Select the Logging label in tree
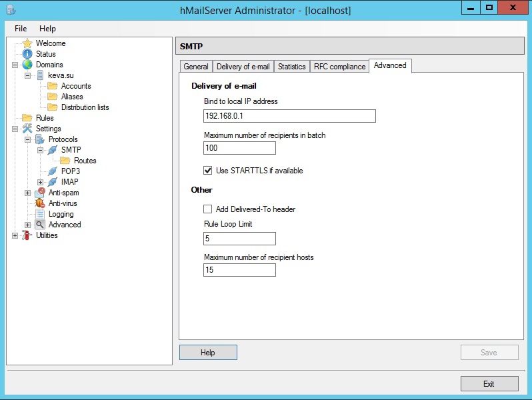The height and width of the screenshot is (400, 532). coord(61,214)
